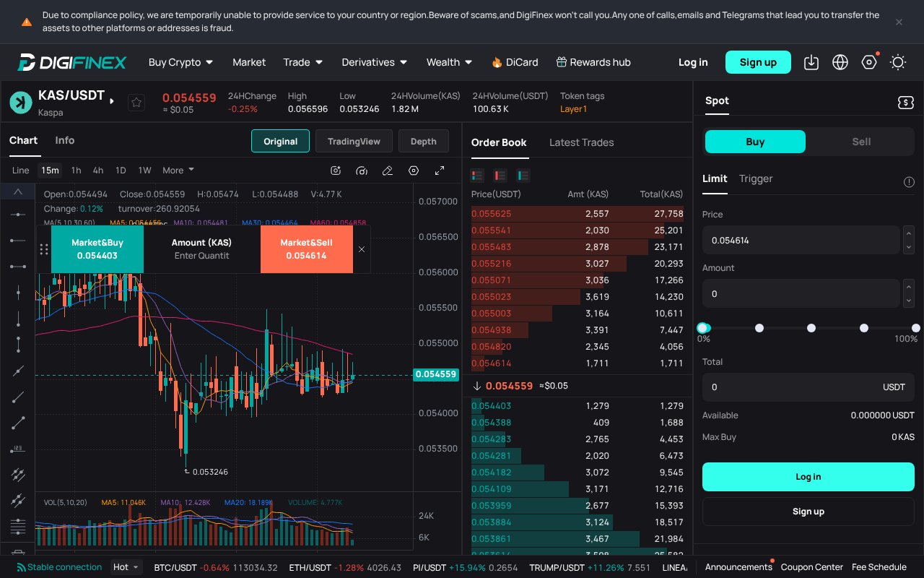924x578 pixels.
Task: Switch to the Latest Trades tab
Action: point(582,142)
